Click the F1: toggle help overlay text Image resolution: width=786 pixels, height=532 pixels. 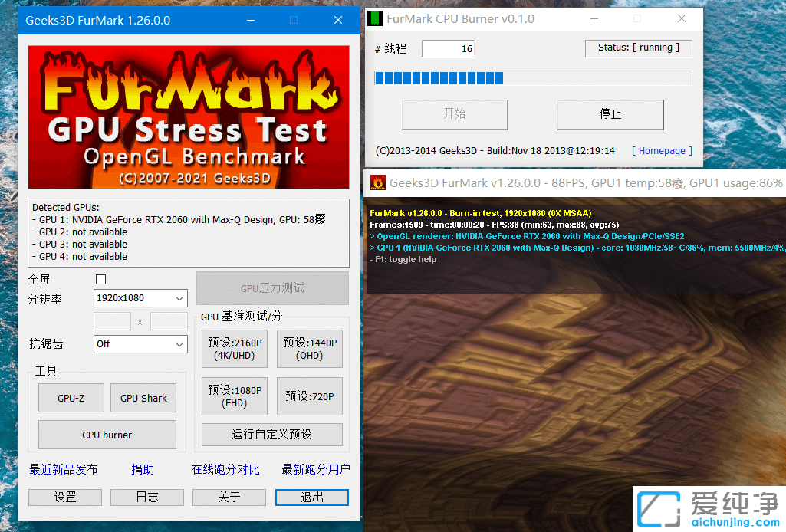[x=403, y=259]
